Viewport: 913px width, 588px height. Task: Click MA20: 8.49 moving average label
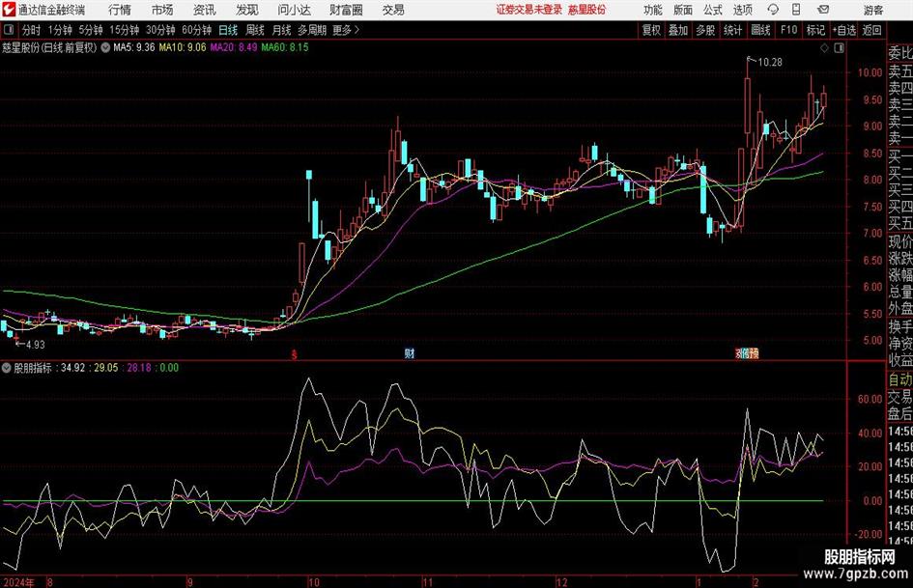[x=234, y=47]
